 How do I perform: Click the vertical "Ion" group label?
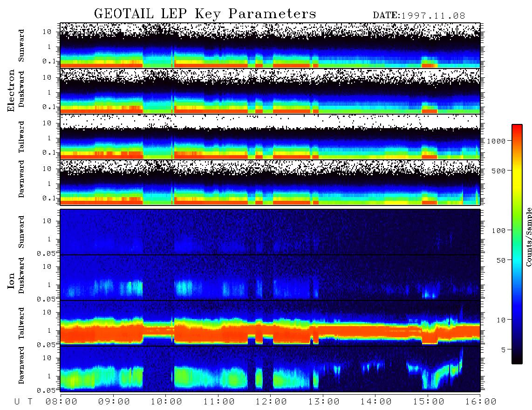11,280
